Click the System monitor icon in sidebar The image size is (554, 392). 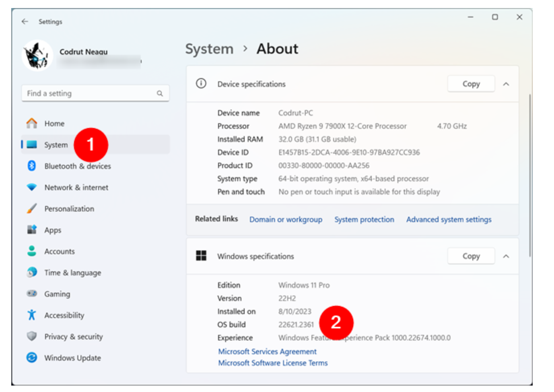click(x=32, y=144)
